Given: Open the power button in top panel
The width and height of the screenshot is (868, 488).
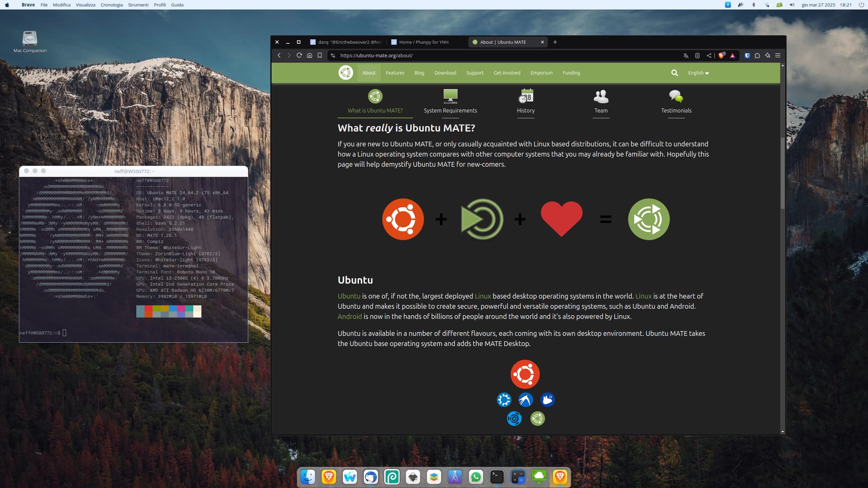Looking at the screenshot, I should pos(861,5).
